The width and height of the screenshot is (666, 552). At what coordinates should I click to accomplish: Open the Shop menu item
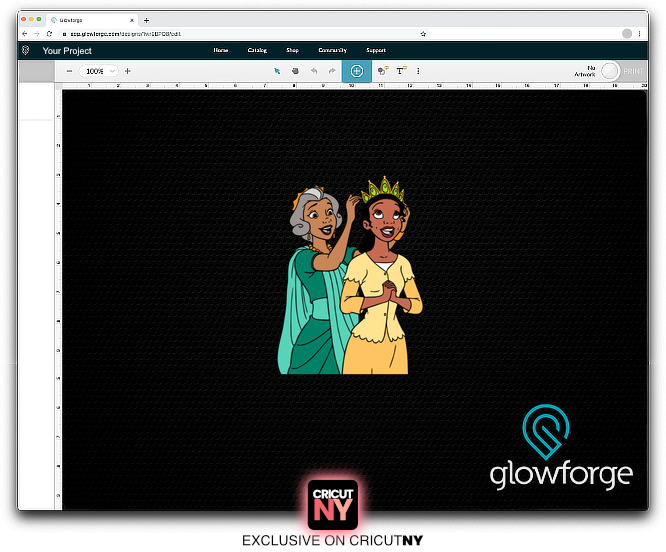click(292, 50)
